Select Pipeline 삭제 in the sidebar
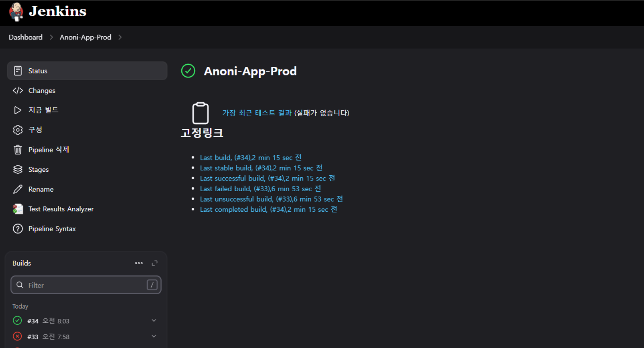The height and width of the screenshot is (348, 644). [x=87, y=150]
